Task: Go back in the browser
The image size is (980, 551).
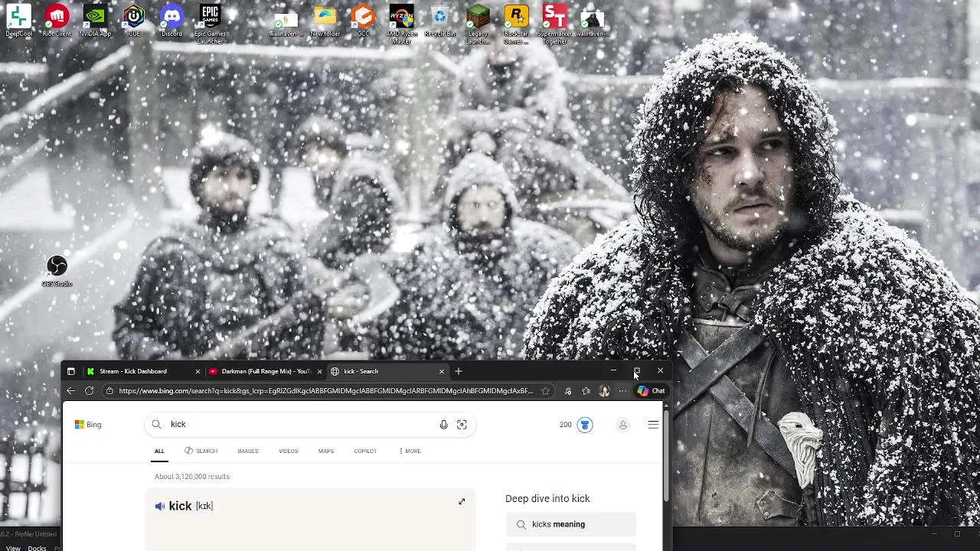Action: point(70,391)
